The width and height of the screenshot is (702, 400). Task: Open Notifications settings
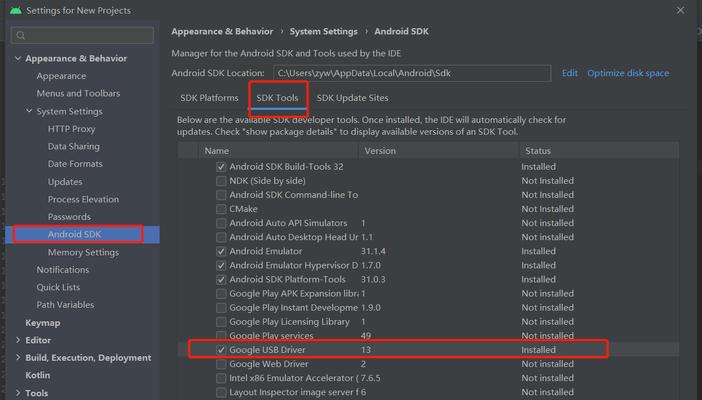pos(63,270)
